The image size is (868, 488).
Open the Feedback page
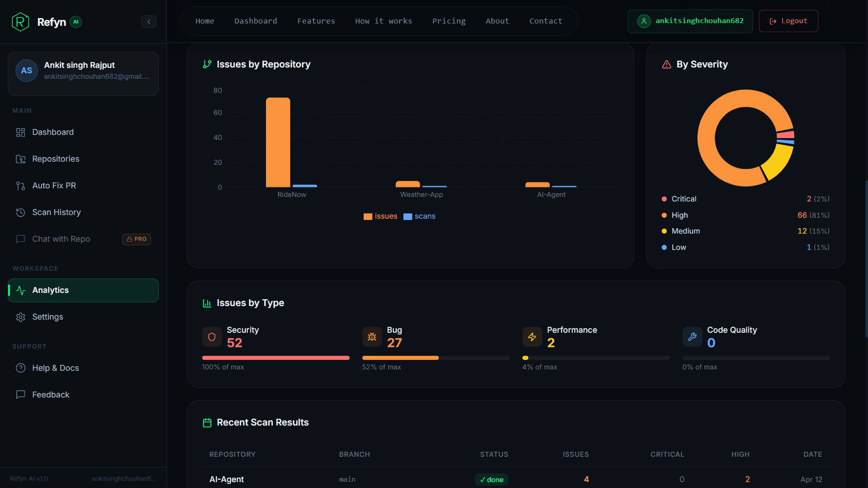(x=51, y=395)
